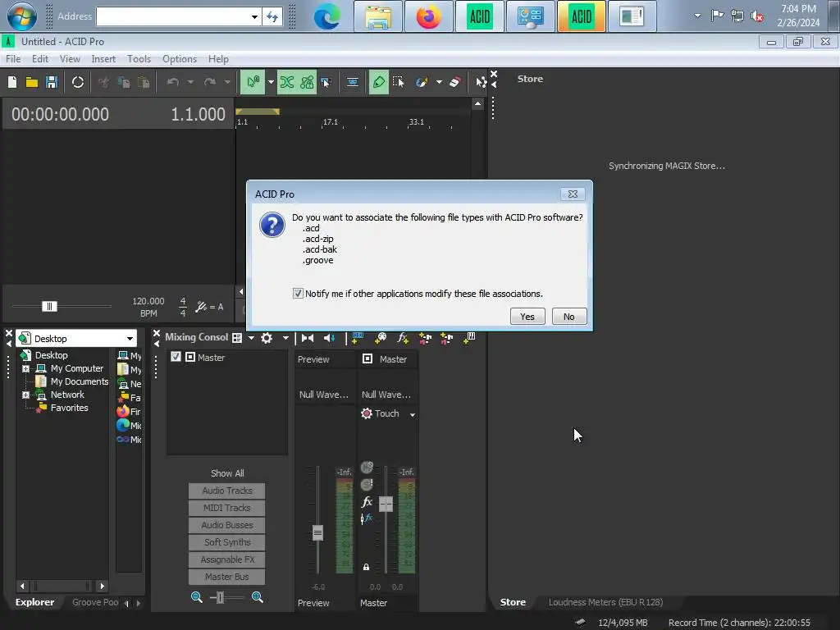The image size is (840, 630).
Task: Select Favorites in the Explorer tree
Action: [x=69, y=408]
